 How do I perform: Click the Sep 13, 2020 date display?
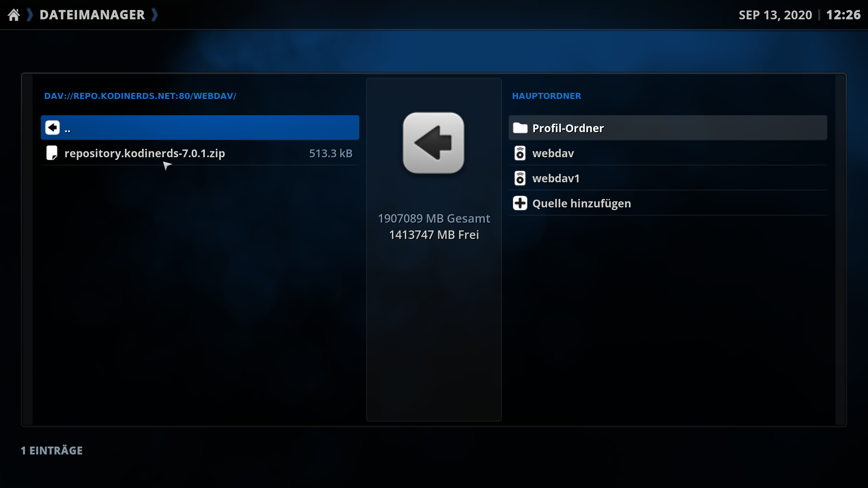point(775,15)
